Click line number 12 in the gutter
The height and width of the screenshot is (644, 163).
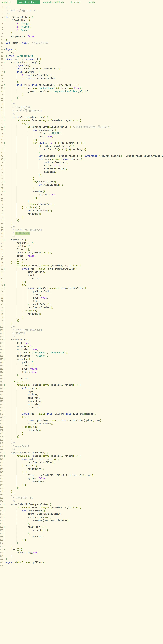coord(2,43)
